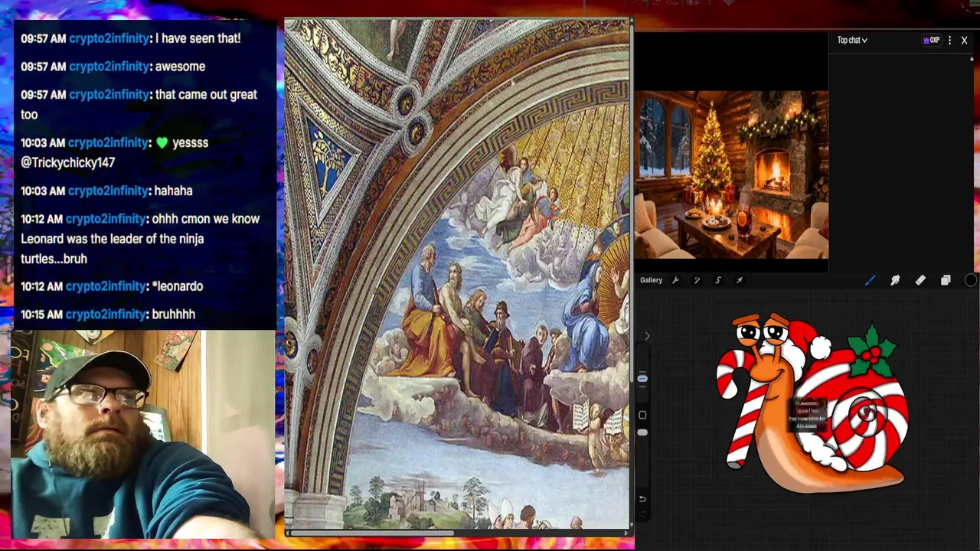Click crypto2infinity username on the 10:12 AM *leonardo message
This screenshot has height=551, width=980.
107,286
